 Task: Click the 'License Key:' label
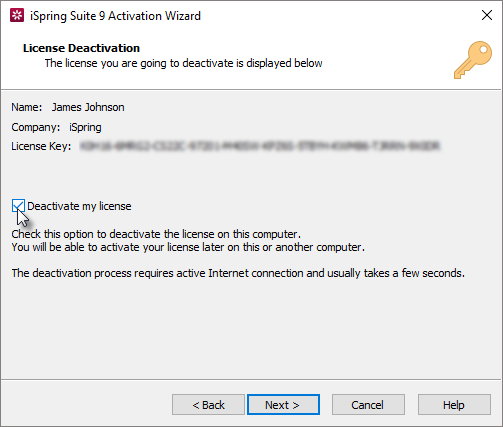click(41, 146)
